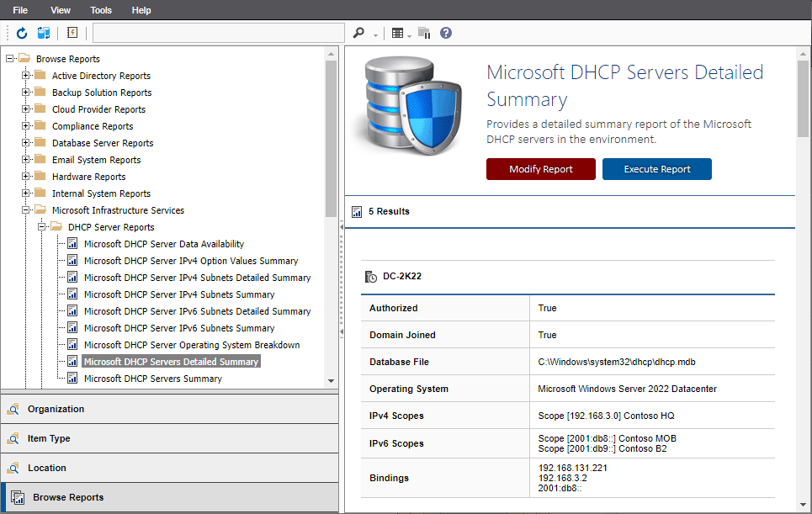Click the Operating System Breakdown report icon
Screen dimensions: 812x514
click(73, 344)
